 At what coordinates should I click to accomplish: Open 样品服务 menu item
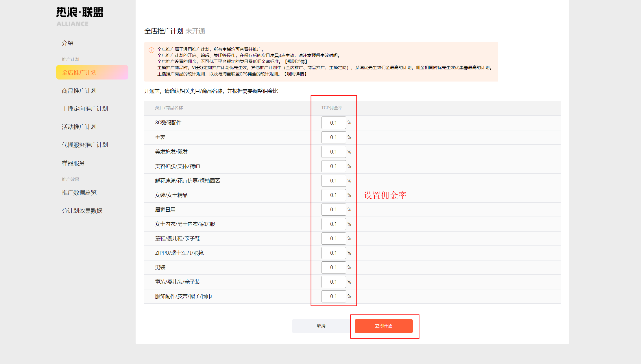coord(73,163)
